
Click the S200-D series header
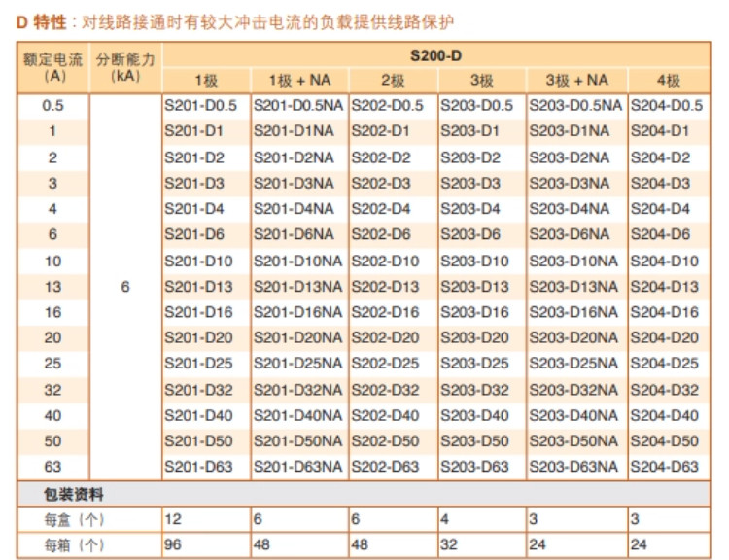[435, 55]
